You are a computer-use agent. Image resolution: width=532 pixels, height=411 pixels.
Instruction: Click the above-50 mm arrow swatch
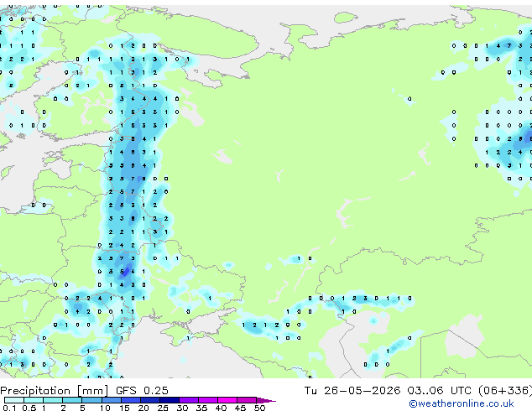(266, 400)
